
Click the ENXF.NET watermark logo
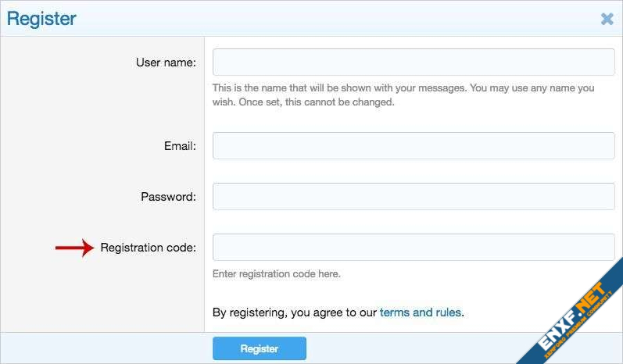(575, 318)
